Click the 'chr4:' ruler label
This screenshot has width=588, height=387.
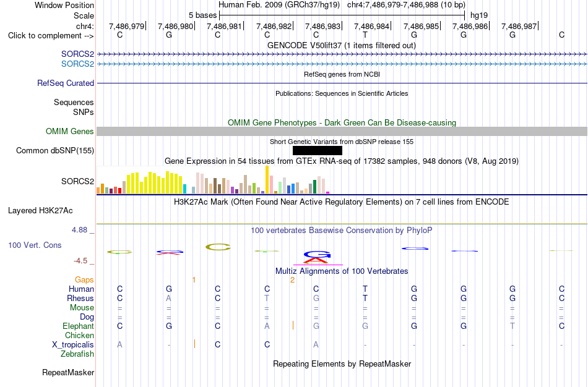pyautogui.click(x=85, y=26)
